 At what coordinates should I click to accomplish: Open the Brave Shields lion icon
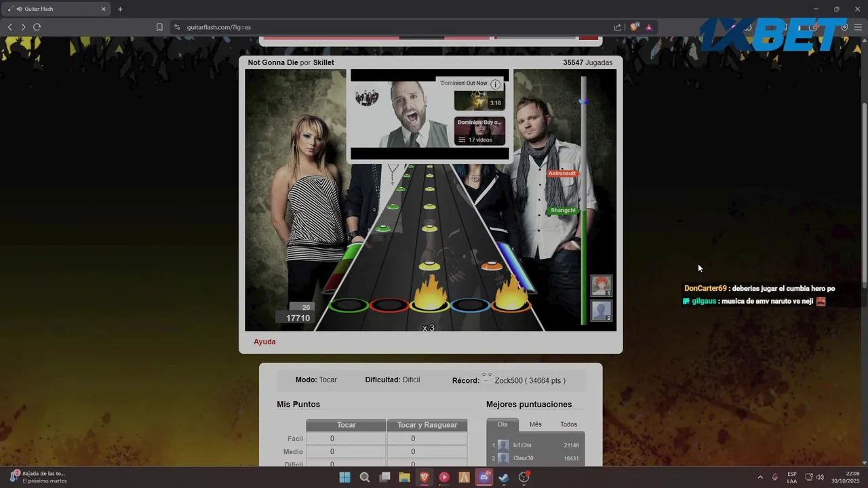click(635, 27)
